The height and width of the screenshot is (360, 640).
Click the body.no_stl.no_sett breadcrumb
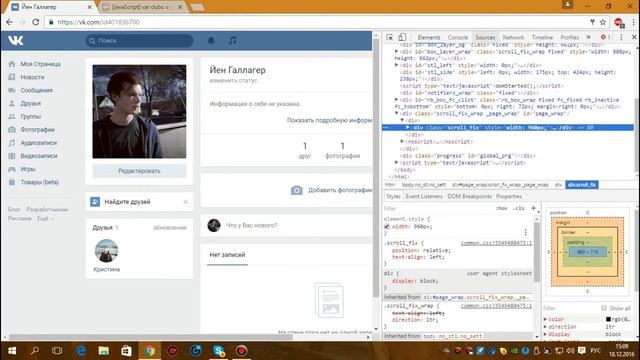424,185
